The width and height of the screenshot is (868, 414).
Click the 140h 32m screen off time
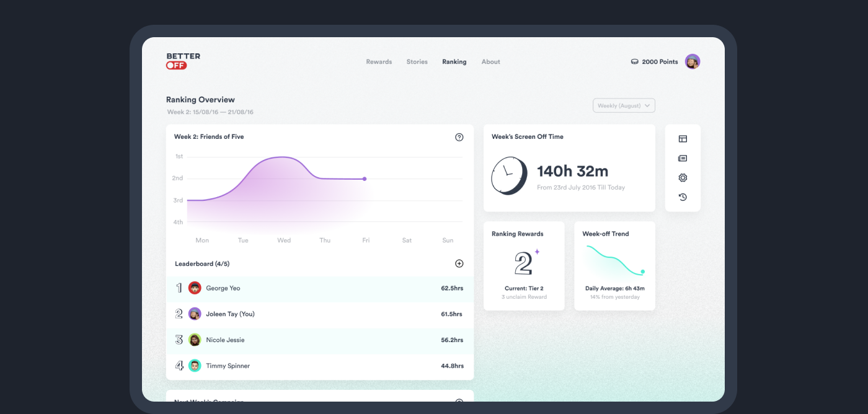coord(572,172)
